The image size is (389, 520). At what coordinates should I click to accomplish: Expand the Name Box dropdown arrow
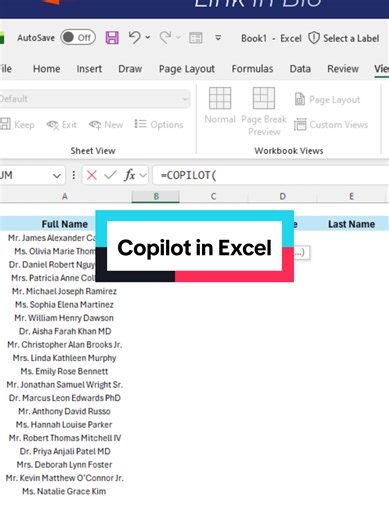(x=57, y=175)
